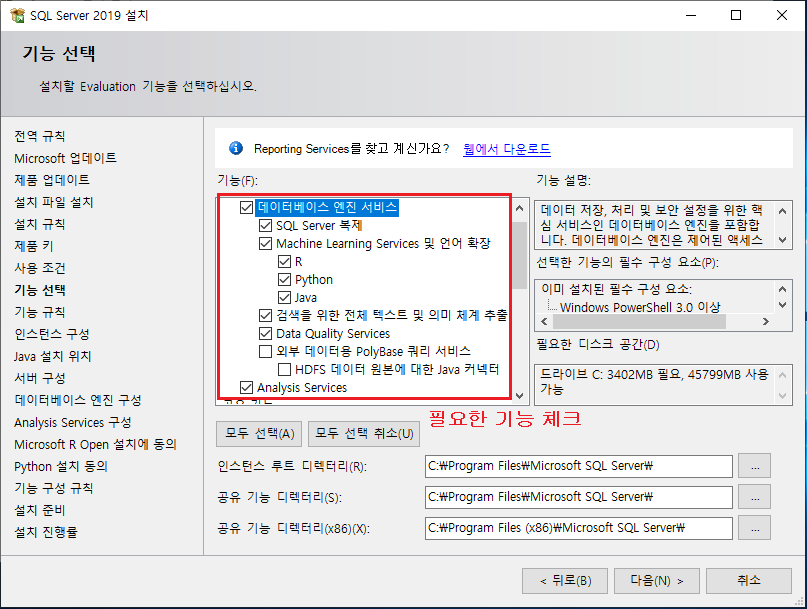Select the 설치 규칙 step
The width and height of the screenshot is (807, 609).
(x=40, y=224)
